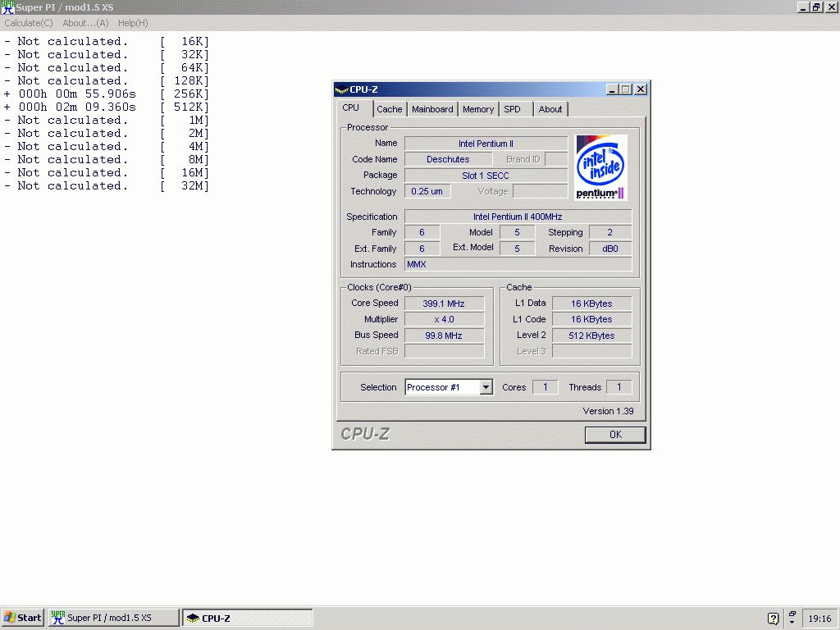Click the Threads value field
The width and height of the screenshot is (840, 630).
619,387
